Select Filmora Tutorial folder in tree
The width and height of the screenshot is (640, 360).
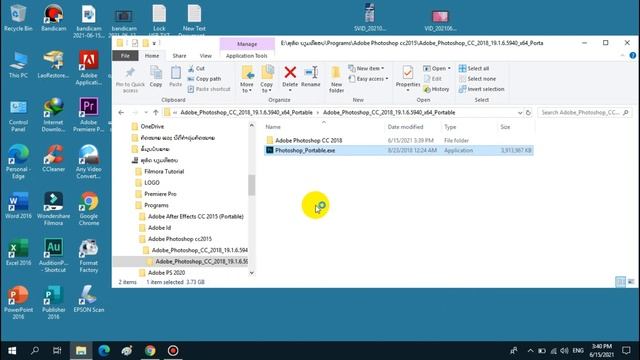[164, 171]
